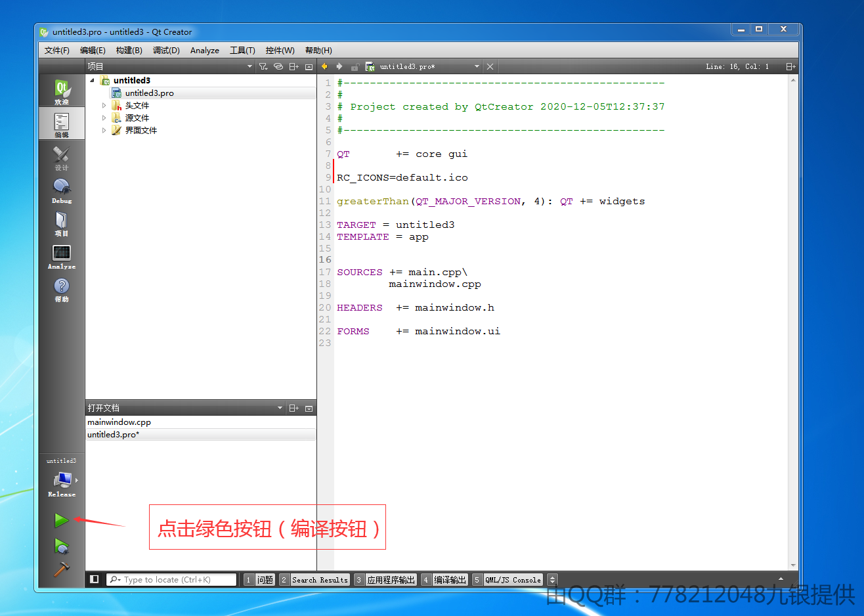
Task: Click the editor scrollbar up arrow
Action: coord(793,80)
